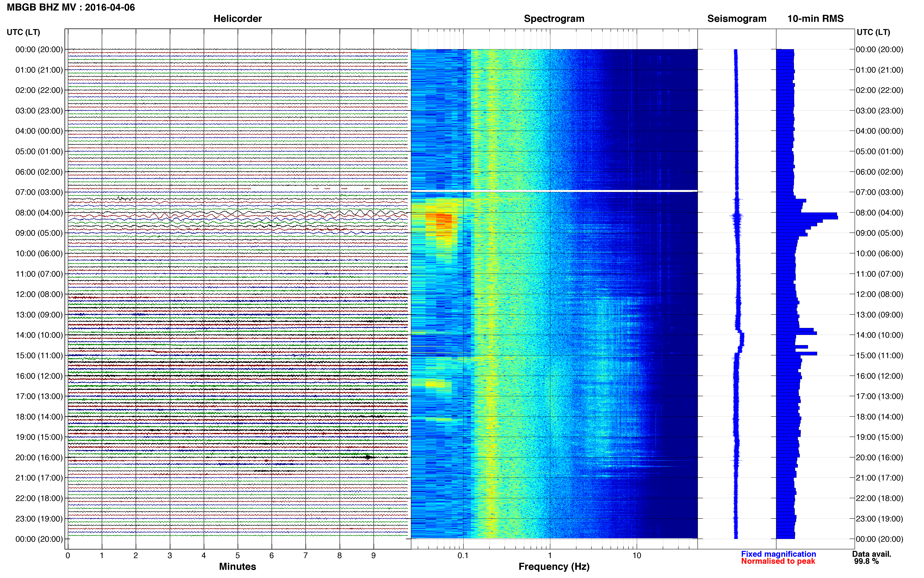Viewport: 924px width, 578px height.
Task: Click right time label '03:00 (23:00)'
Action: click(x=879, y=110)
